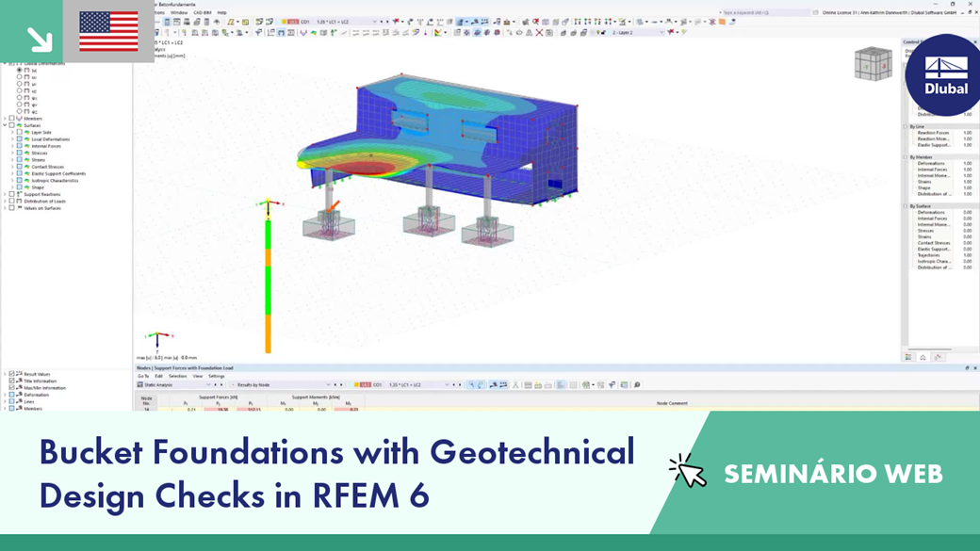The height and width of the screenshot is (551, 980).
Task: Open the Help menu
Action: [x=221, y=12]
